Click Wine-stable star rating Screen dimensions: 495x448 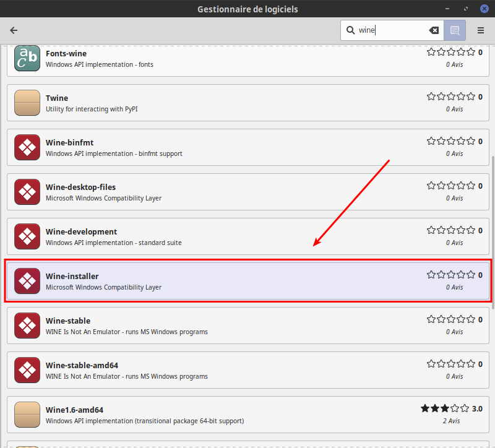451,319
